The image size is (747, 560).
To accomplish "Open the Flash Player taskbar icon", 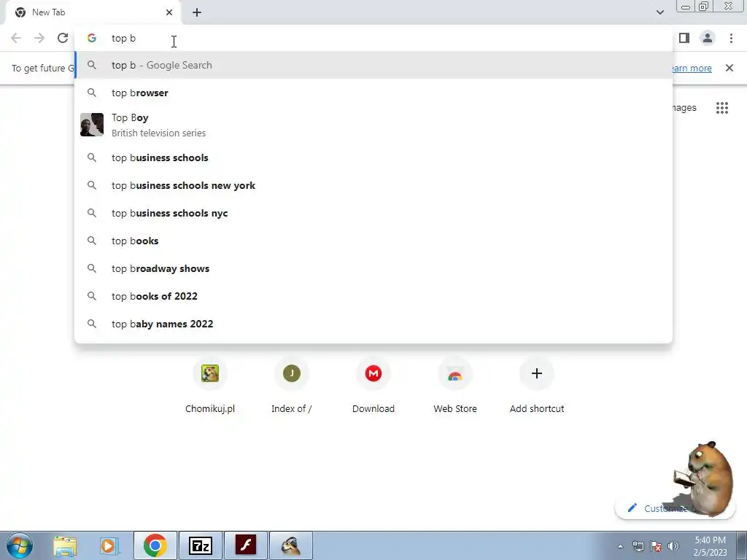I will point(246,545).
